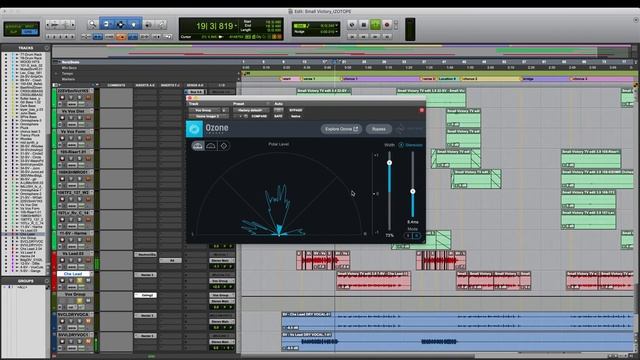
Task: Click the Chorus 1 marker in Markers ruler
Action: click(350, 79)
